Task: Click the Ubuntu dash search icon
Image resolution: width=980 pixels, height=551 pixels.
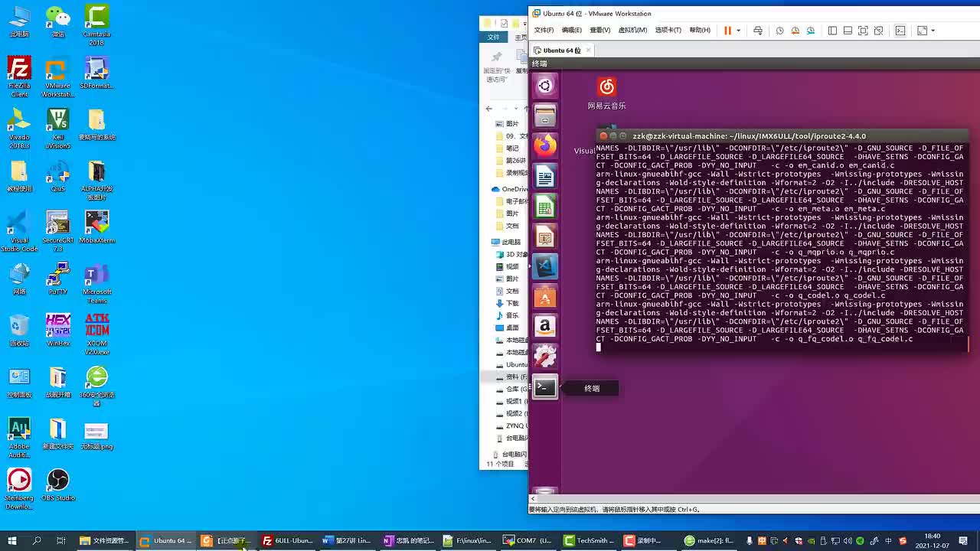Action: pyautogui.click(x=545, y=86)
